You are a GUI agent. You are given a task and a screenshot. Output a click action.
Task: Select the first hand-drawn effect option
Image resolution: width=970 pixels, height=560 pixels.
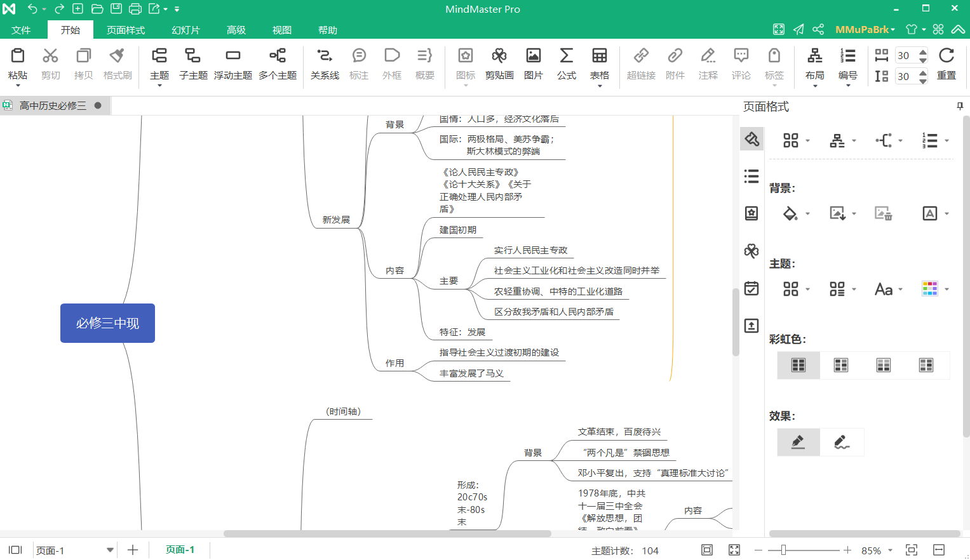point(798,442)
